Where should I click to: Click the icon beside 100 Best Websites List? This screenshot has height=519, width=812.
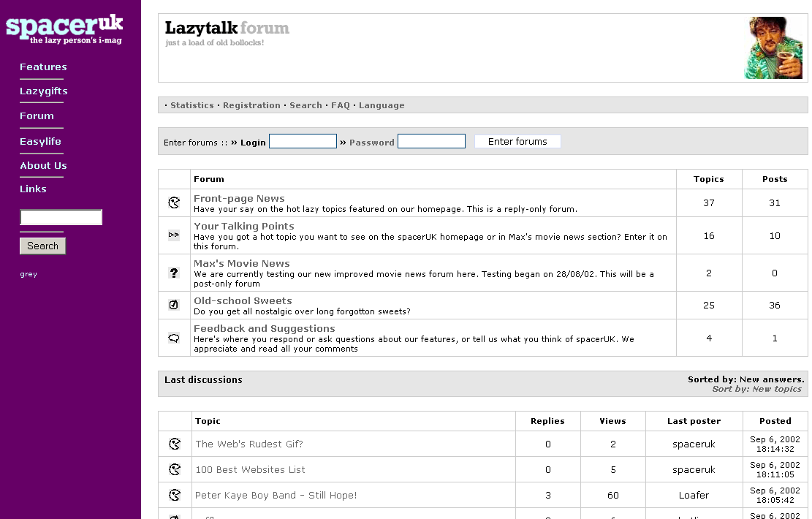(x=175, y=469)
